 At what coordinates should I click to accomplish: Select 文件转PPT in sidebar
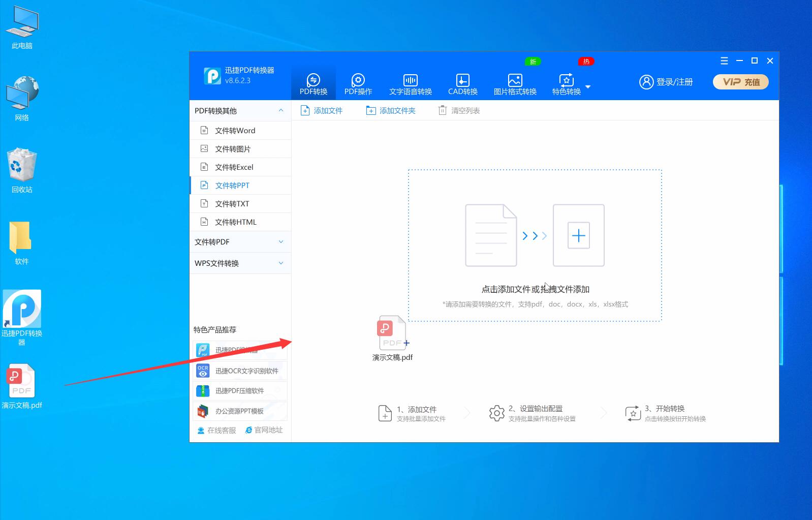pyautogui.click(x=240, y=186)
